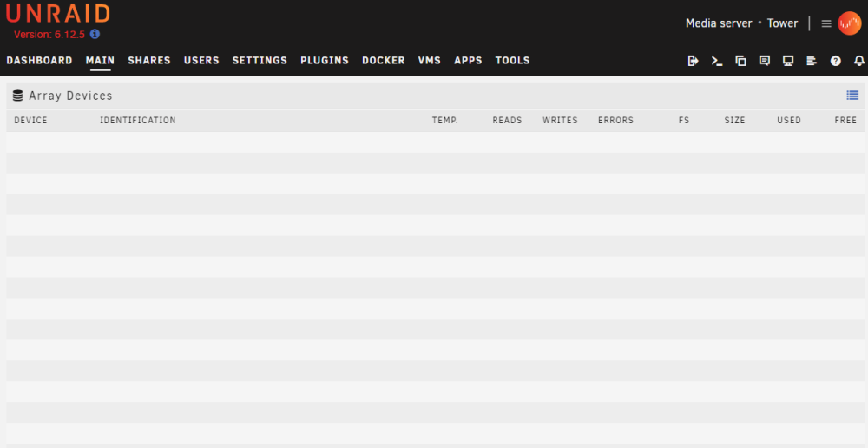Click the SIZE column header
The image size is (868, 448).
(734, 120)
